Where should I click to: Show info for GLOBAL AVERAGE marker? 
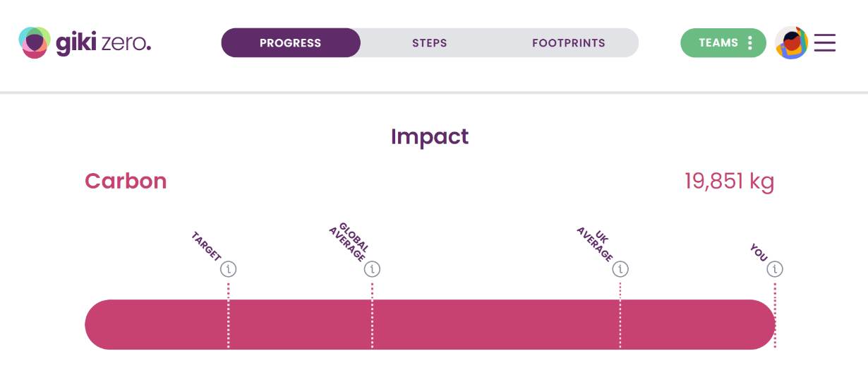click(372, 269)
